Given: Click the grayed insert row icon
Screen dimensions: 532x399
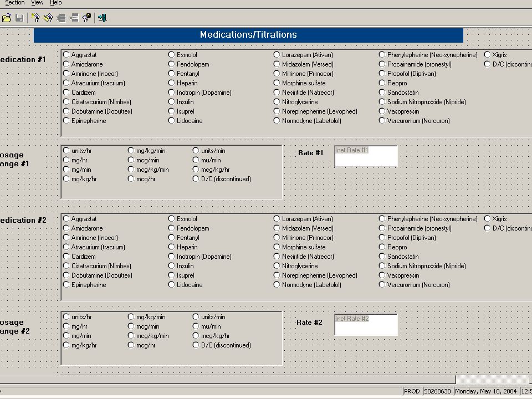Looking at the screenshot, I should (61, 18).
